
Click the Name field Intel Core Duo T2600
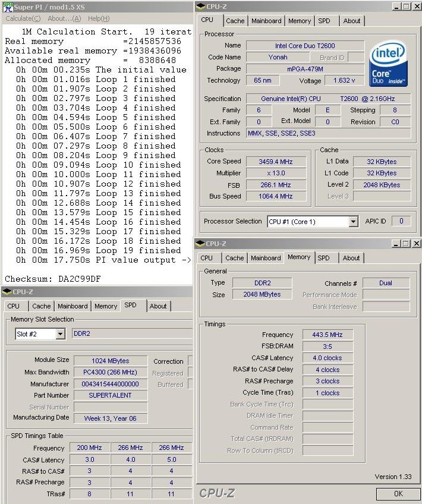point(305,46)
